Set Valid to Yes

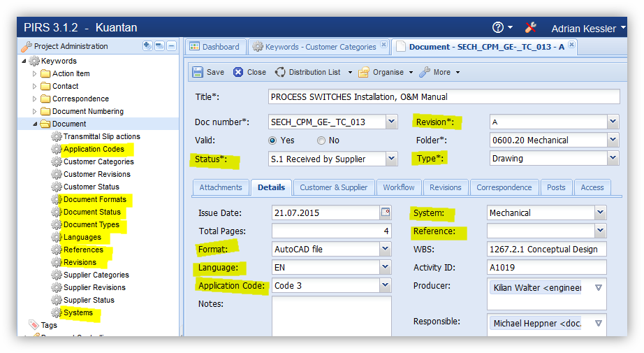[272, 141]
